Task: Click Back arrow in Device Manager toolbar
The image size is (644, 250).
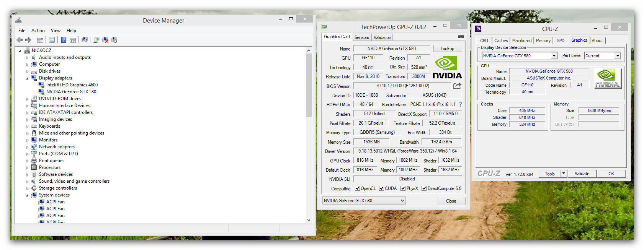Action: tap(20, 40)
